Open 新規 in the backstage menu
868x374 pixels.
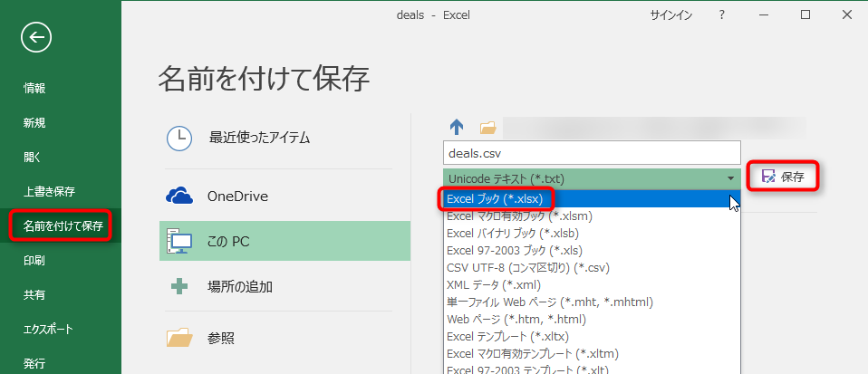pyautogui.click(x=34, y=123)
